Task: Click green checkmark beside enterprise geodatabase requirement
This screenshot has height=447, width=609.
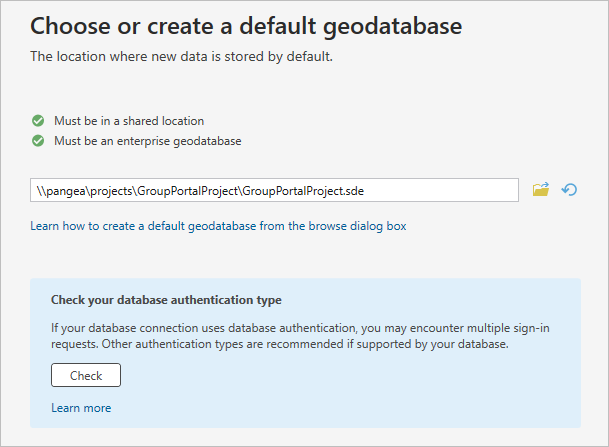Action: point(38,141)
